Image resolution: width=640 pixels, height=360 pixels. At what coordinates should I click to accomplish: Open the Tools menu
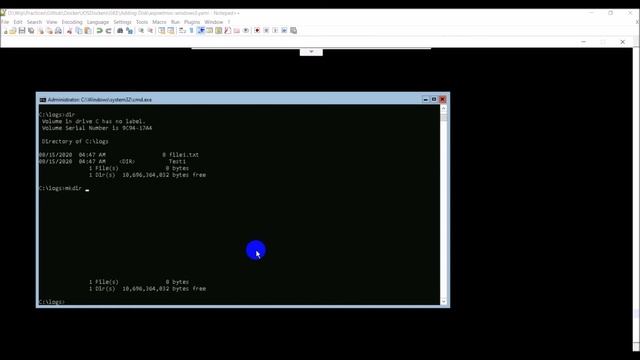[x=142, y=22]
